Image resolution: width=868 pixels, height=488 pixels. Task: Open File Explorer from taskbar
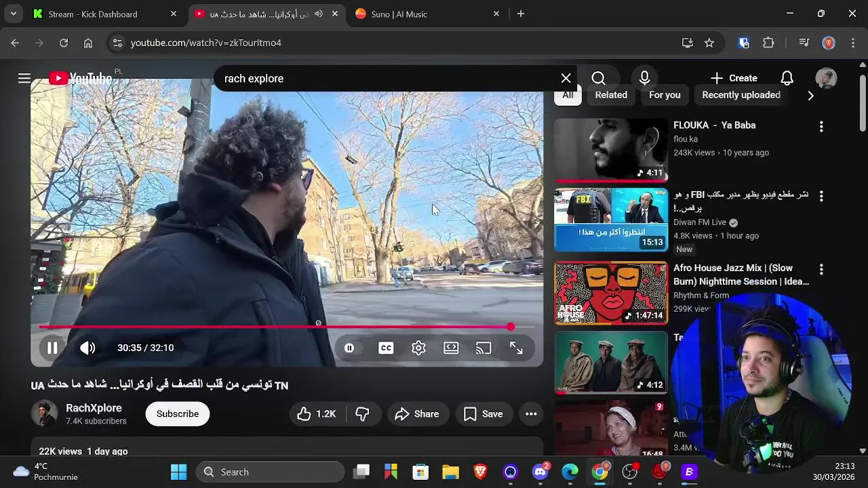(x=450, y=472)
